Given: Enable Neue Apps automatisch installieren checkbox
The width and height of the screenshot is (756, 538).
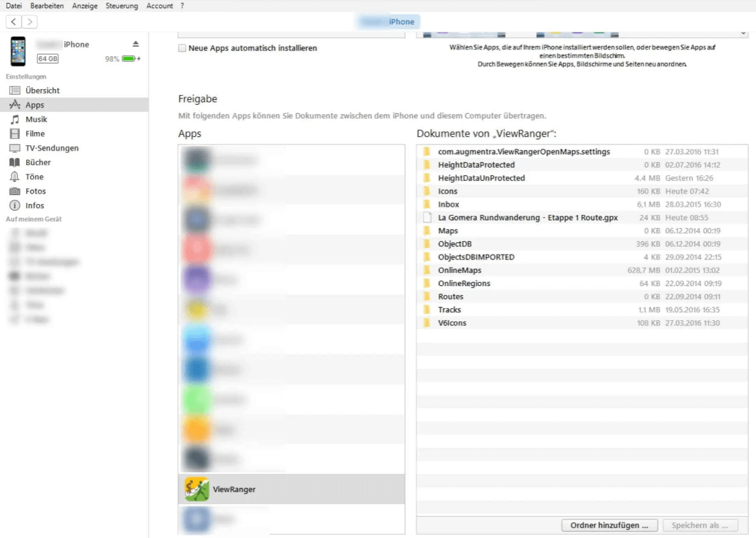Looking at the screenshot, I should tap(182, 49).
